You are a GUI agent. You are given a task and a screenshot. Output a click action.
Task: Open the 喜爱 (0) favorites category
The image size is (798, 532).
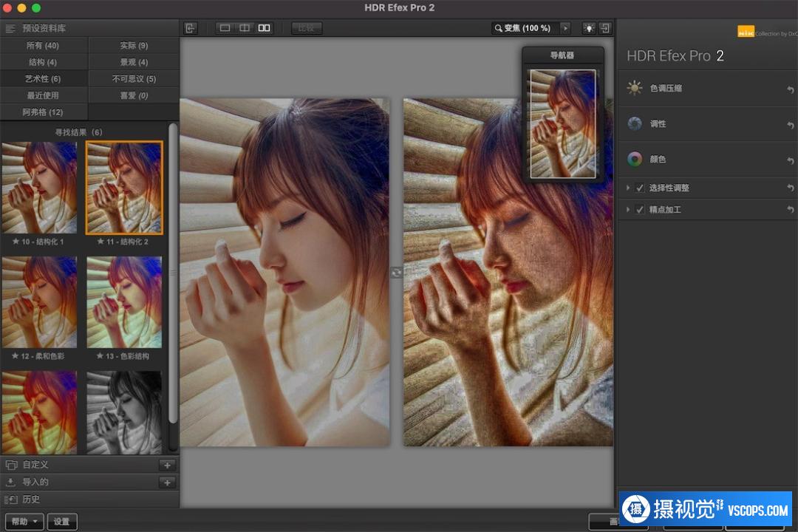pos(134,95)
